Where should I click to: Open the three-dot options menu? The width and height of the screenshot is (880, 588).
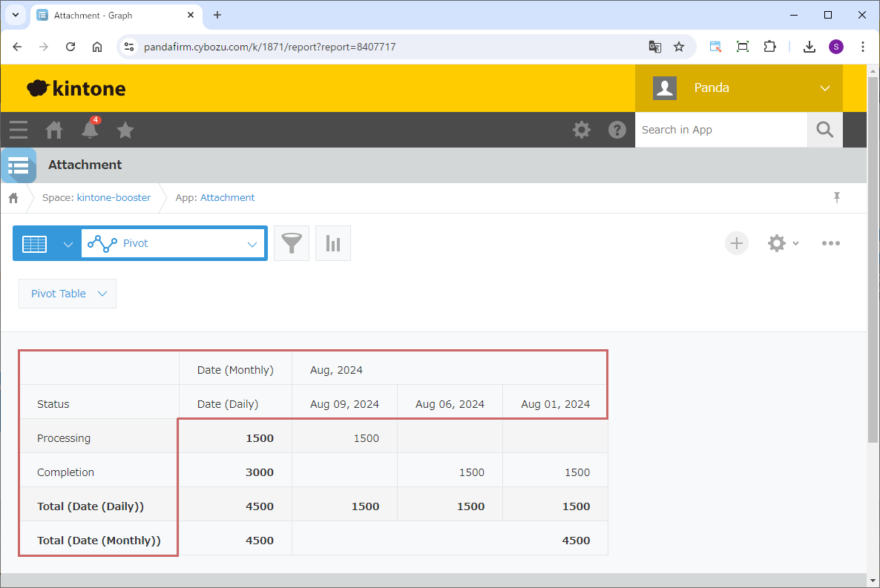coord(830,243)
